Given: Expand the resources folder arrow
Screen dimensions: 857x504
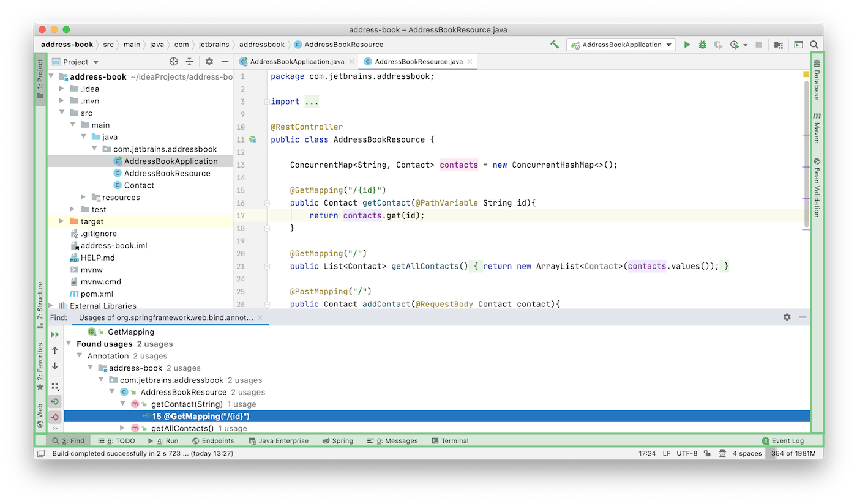Looking at the screenshot, I should pos(83,197).
